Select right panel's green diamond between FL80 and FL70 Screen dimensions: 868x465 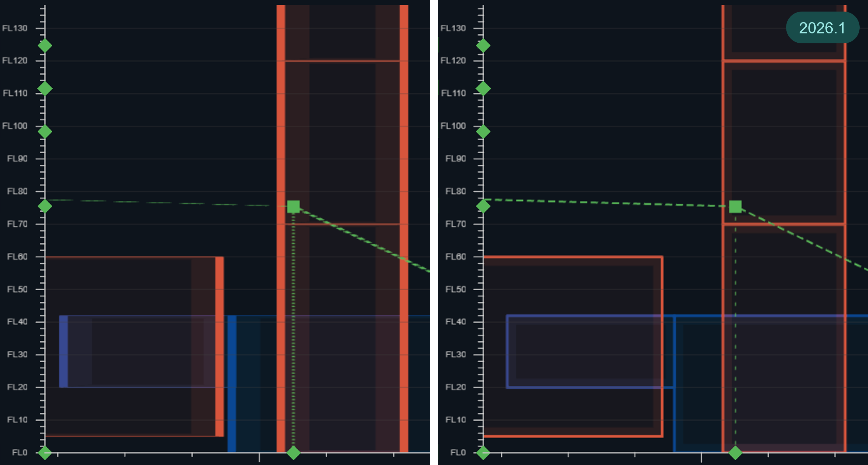coord(483,206)
